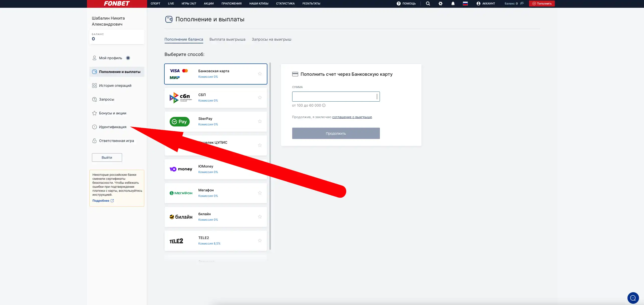
Task: Favorite the Мегафон method star
Action: click(260, 193)
